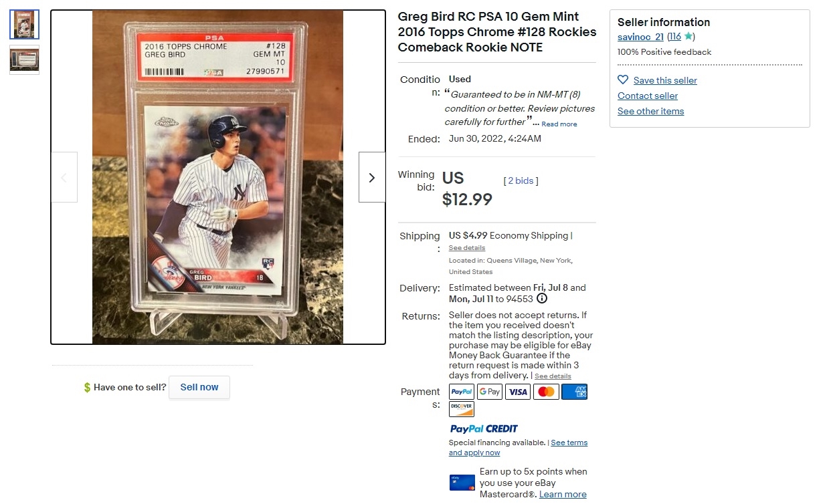Open returns See details link
Screen dimensions: 831x504
[x=553, y=376]
